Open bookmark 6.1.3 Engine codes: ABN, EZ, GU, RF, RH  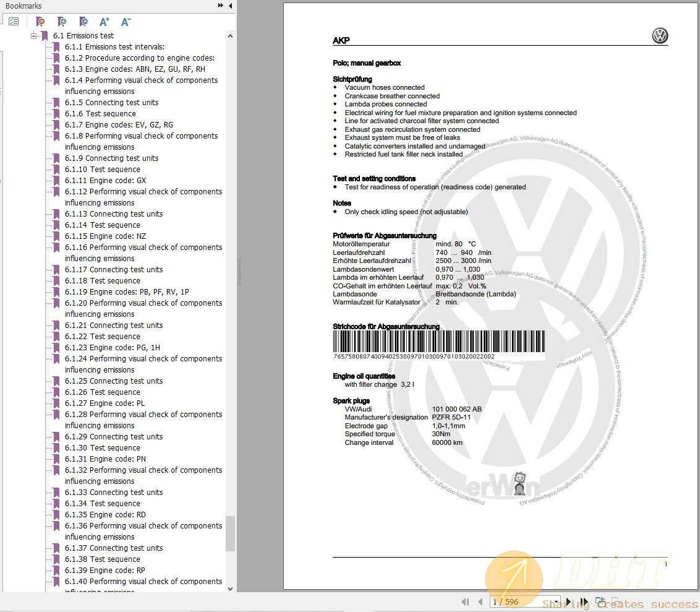pos(135,69)
